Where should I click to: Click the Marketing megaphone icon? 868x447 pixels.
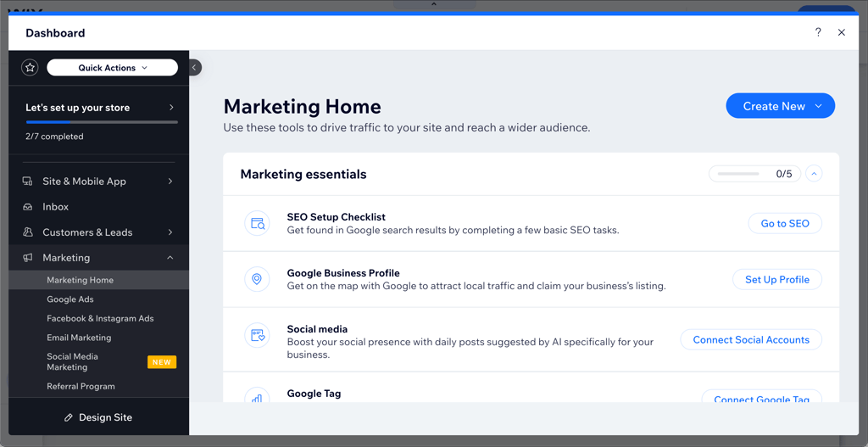pyautogui.click(x=27, y=258)
